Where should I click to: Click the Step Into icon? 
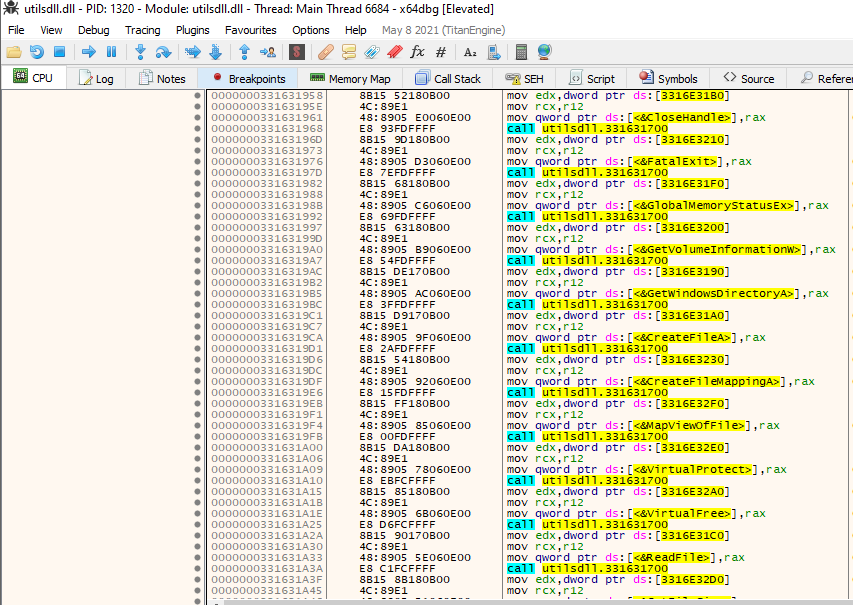pyautogui.click(x=140, y=52)
